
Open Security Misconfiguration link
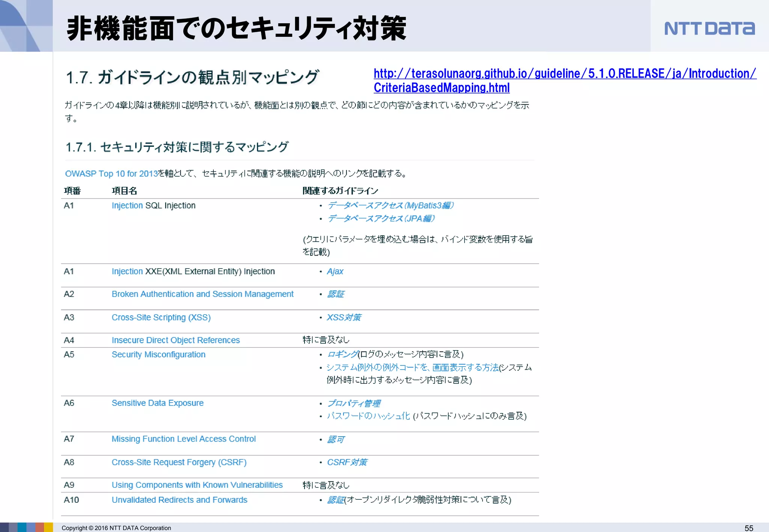(x=158, y=355)
